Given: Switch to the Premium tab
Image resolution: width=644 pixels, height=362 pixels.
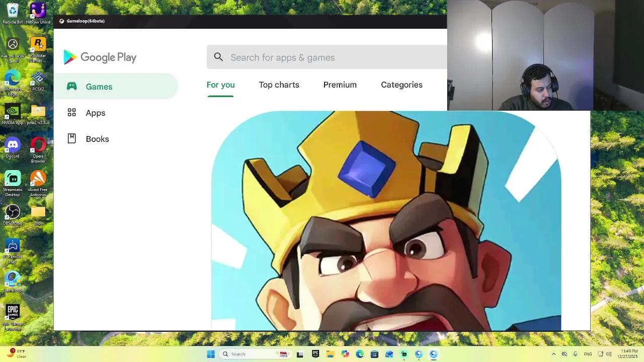Looking at the screenshot, I should [x=340, y=85].
